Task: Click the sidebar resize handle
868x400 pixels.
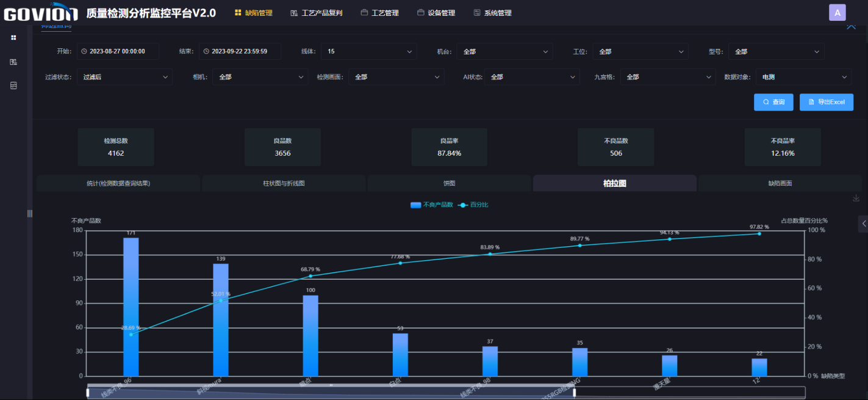Action: [x=29, y=213]
